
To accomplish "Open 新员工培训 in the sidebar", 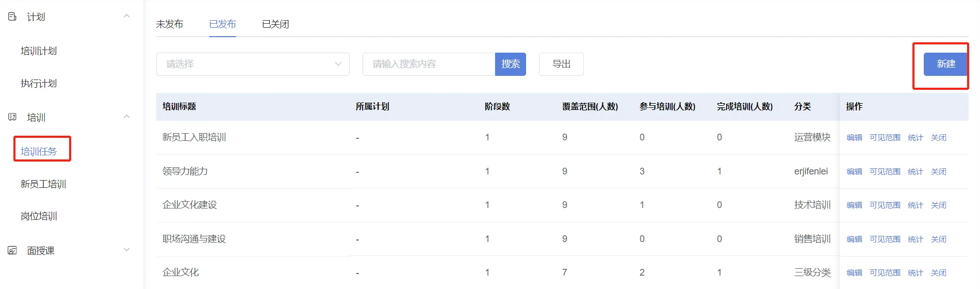I will (43, 184).
